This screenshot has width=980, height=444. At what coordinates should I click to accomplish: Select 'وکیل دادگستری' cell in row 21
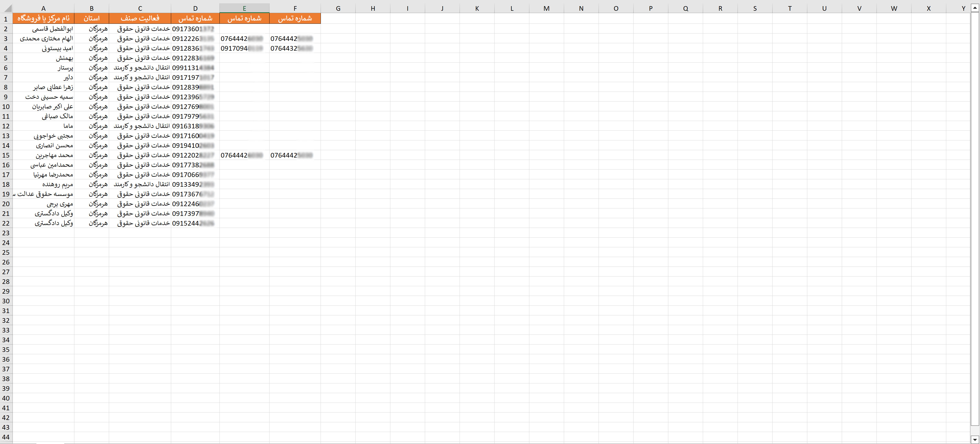click(x=43, y=213)
